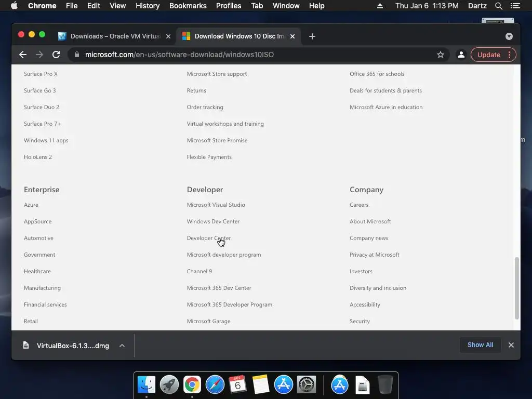
Task: Click the Surface Pro X link
Action: [41, 74]
